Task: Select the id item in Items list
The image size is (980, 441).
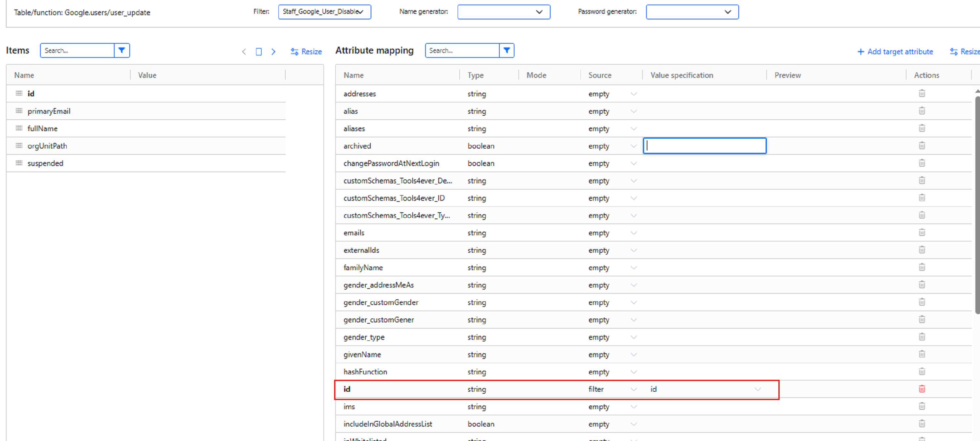Action: coord(146,93)
